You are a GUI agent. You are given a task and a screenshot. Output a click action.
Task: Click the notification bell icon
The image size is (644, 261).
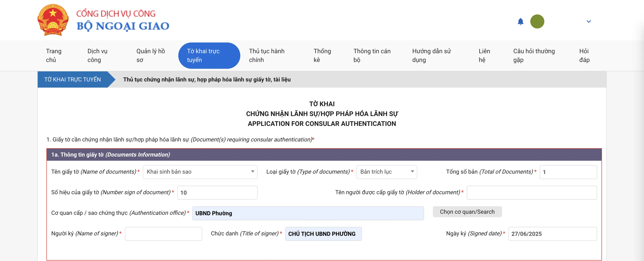coord(520,21)
